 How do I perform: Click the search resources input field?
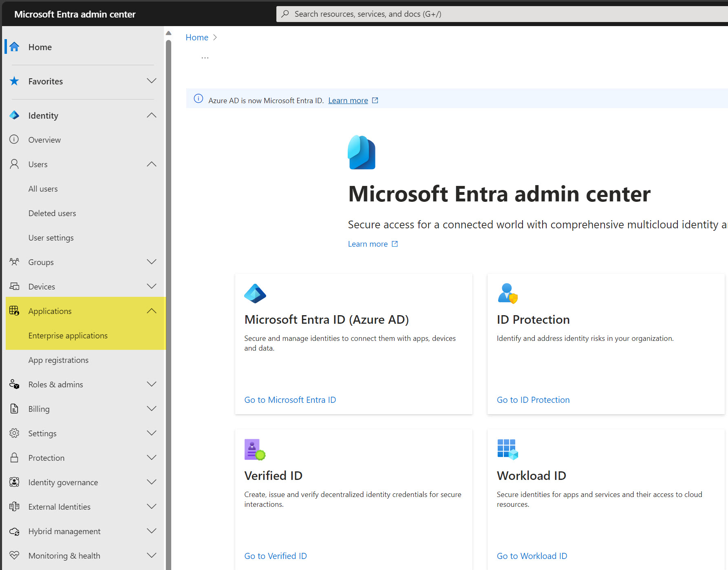pos(502,14)
